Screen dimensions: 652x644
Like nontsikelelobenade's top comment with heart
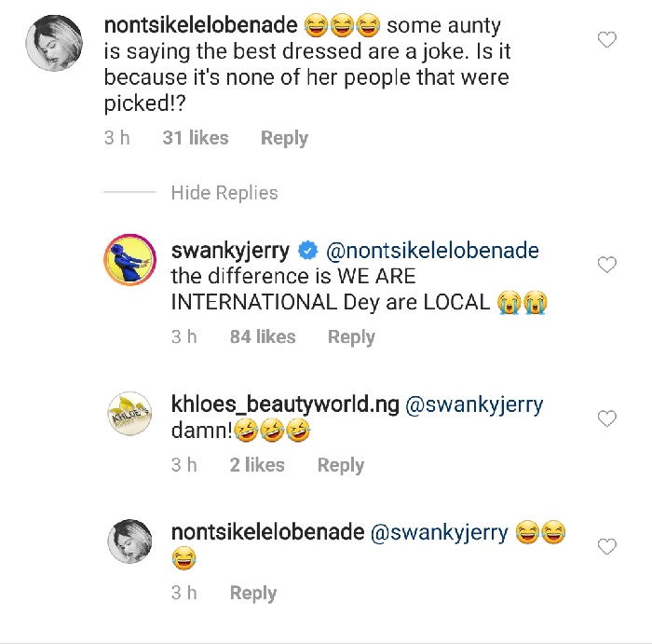[607, 40]
